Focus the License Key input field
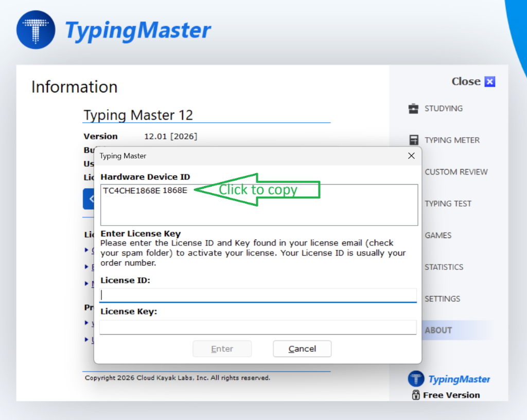 258,327
